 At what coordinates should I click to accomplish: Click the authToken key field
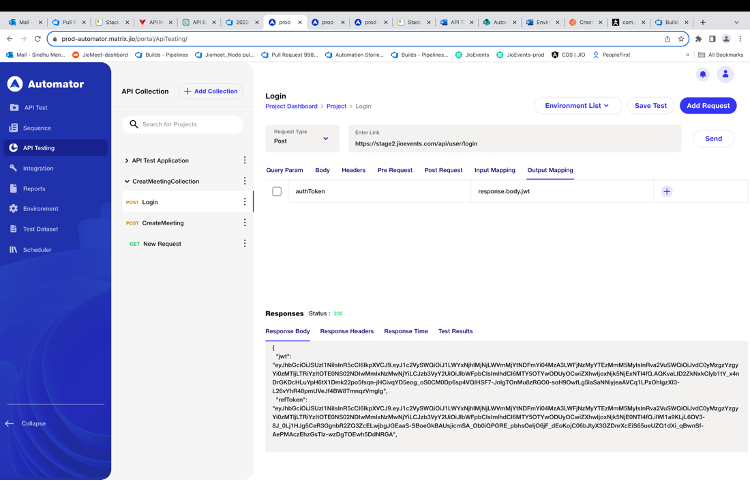tap(379, 191)
